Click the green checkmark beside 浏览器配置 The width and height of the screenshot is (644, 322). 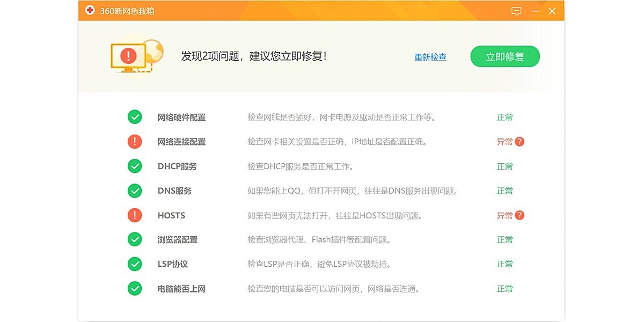point(135,239)
